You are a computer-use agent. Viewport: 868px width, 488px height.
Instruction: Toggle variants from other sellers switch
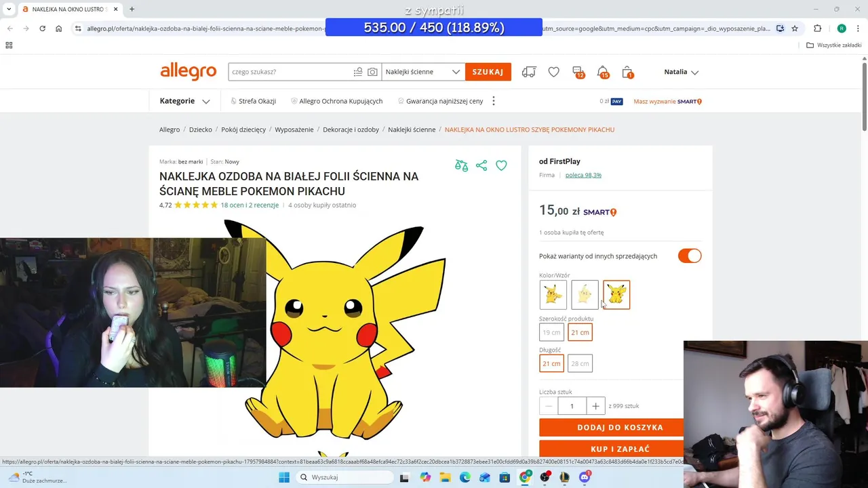point(690,256)
